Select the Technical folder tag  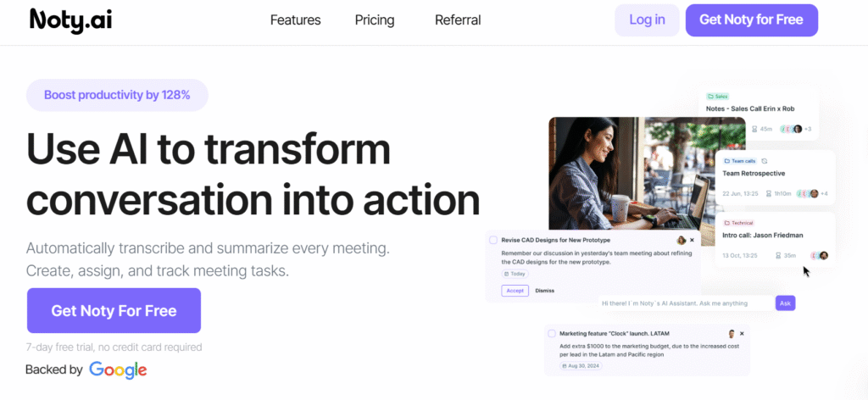[x=740, y=223]
